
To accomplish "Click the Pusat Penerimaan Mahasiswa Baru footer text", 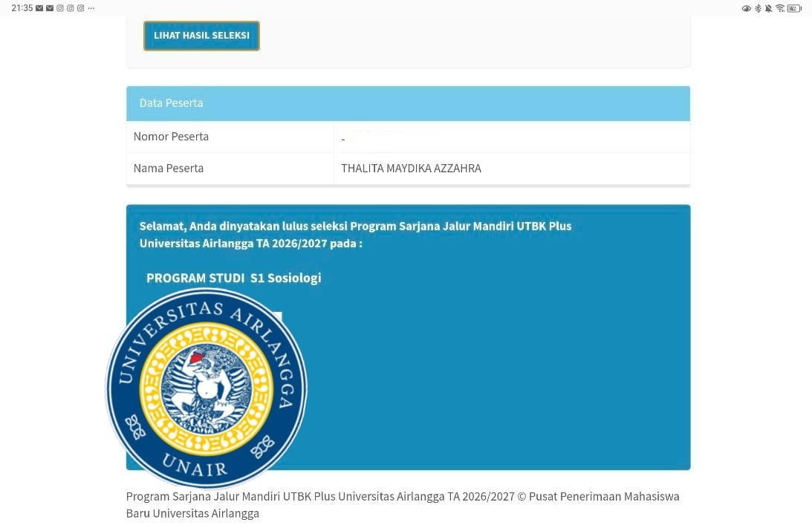I will click(x=403, y=504).
